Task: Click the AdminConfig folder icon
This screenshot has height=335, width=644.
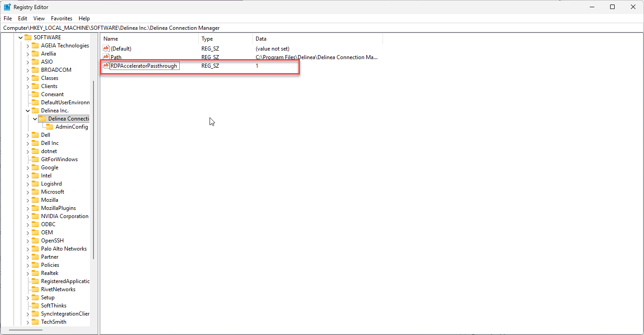Action: point(50,127)
